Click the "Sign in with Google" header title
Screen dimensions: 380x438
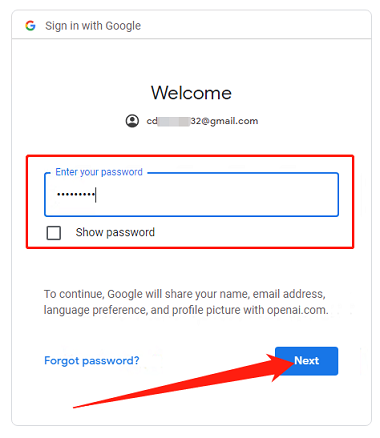pyautogui.click(x=93, y=26)
